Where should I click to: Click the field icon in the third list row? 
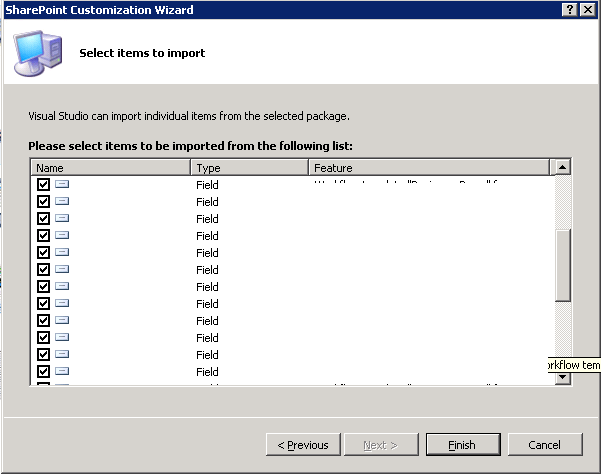pos(62,219)
